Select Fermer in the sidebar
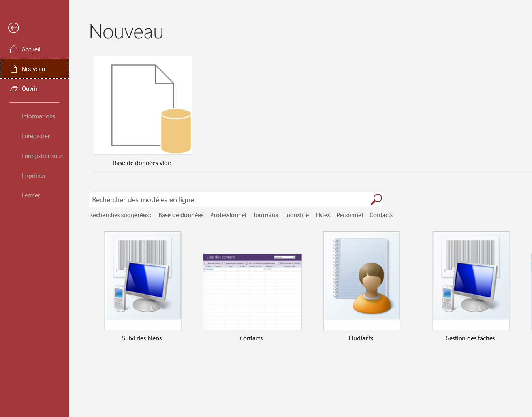The image size is (532, 417). (x=31, y=195)
